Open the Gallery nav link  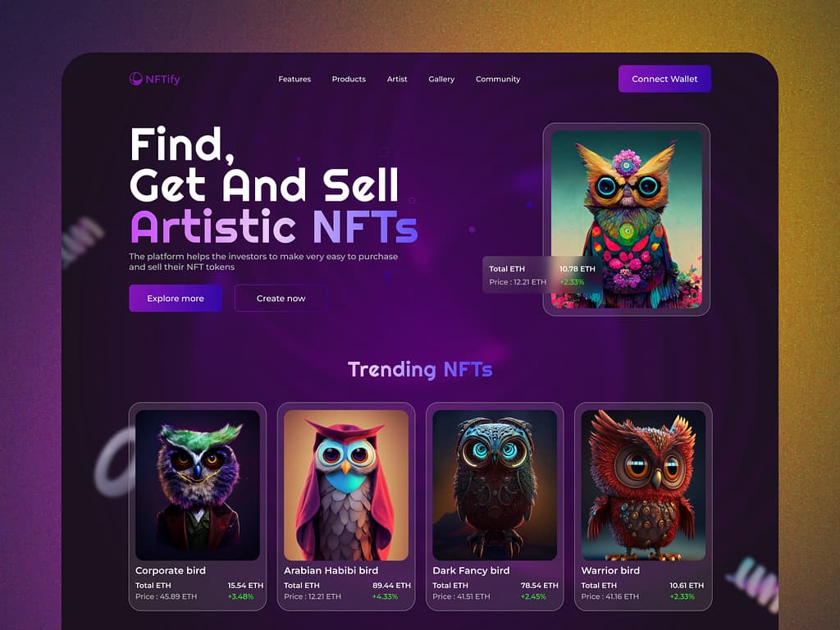441,79
